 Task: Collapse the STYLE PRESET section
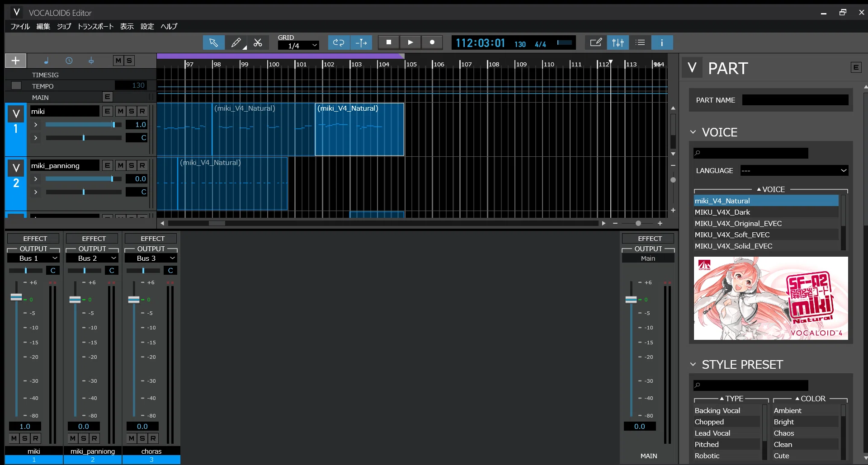click(x=693, y=364)
